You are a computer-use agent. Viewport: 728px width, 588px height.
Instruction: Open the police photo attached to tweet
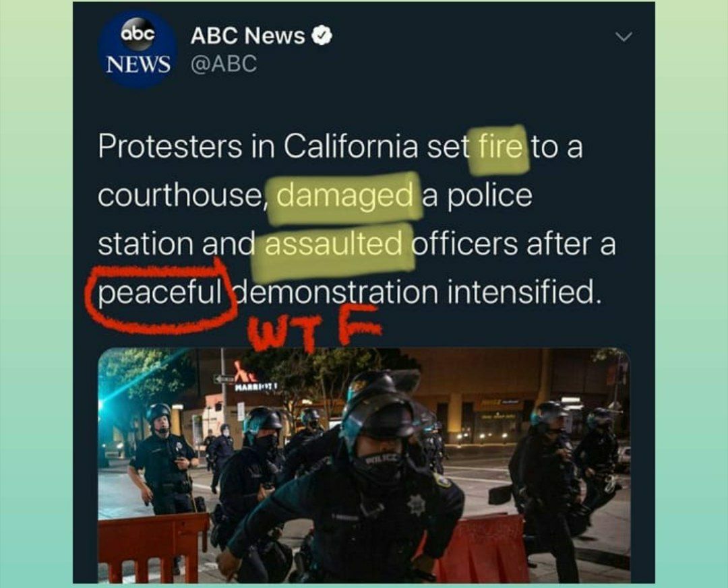point(365,465)
